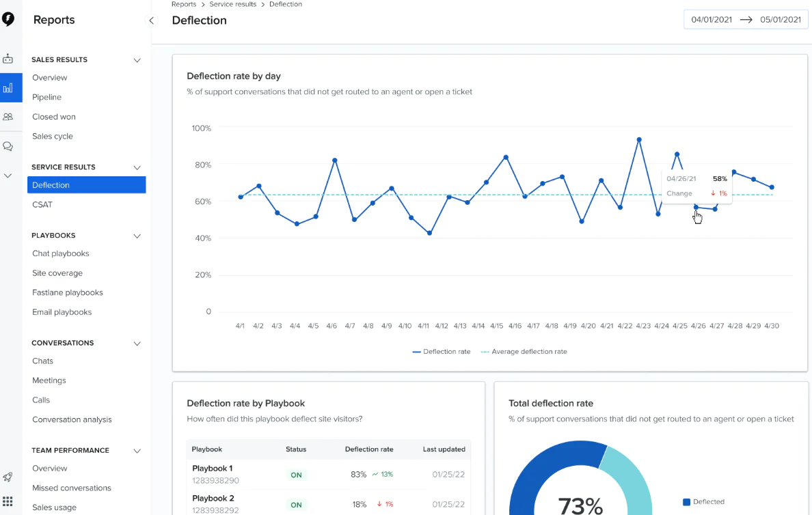Open Fastlane playbooks report
The height and width of the screenshot is (515, 812).
67,292
